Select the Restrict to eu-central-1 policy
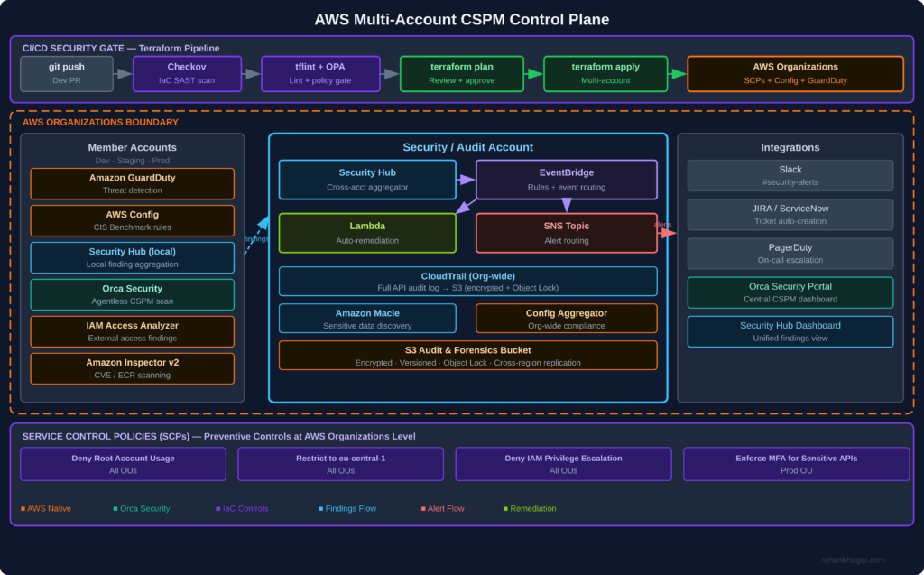This screenshot has width=924, height=575. click(x=340, y=464)
